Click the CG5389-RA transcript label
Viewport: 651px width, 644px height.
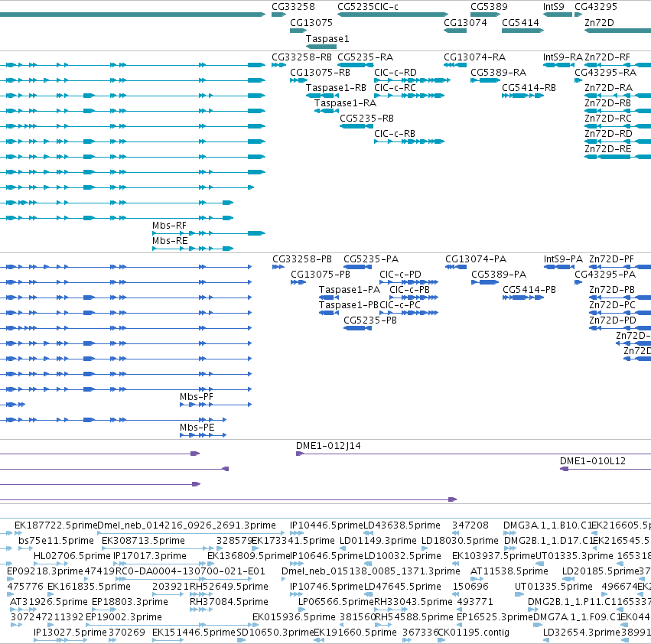coord(498,73)
